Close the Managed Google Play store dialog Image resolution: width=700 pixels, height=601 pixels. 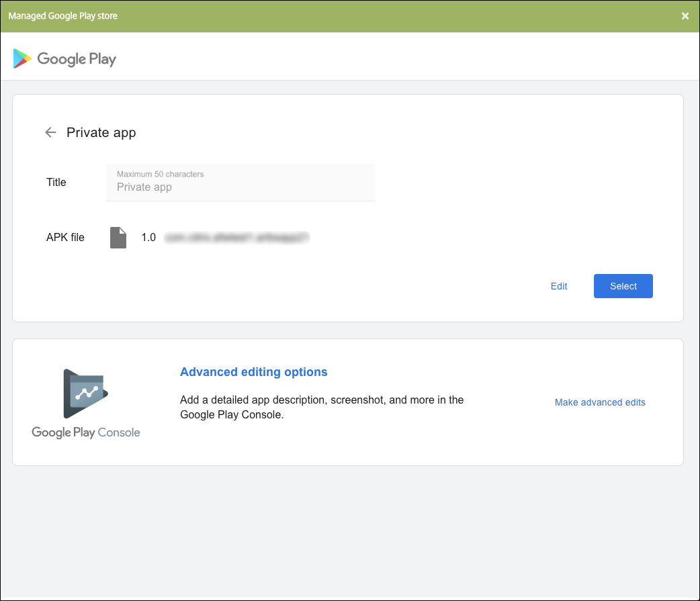pyautogui.click(x=685, y=16)
